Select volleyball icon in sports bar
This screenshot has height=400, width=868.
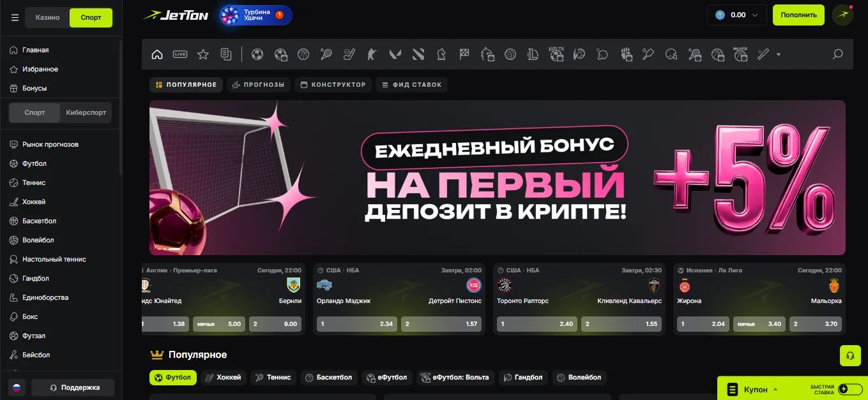[510, 54]
